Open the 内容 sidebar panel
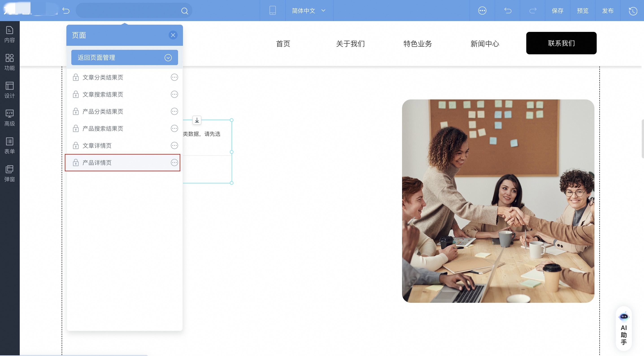Viewport: 644px width, 356px height. pyautogui.click(x=9, y=34)
